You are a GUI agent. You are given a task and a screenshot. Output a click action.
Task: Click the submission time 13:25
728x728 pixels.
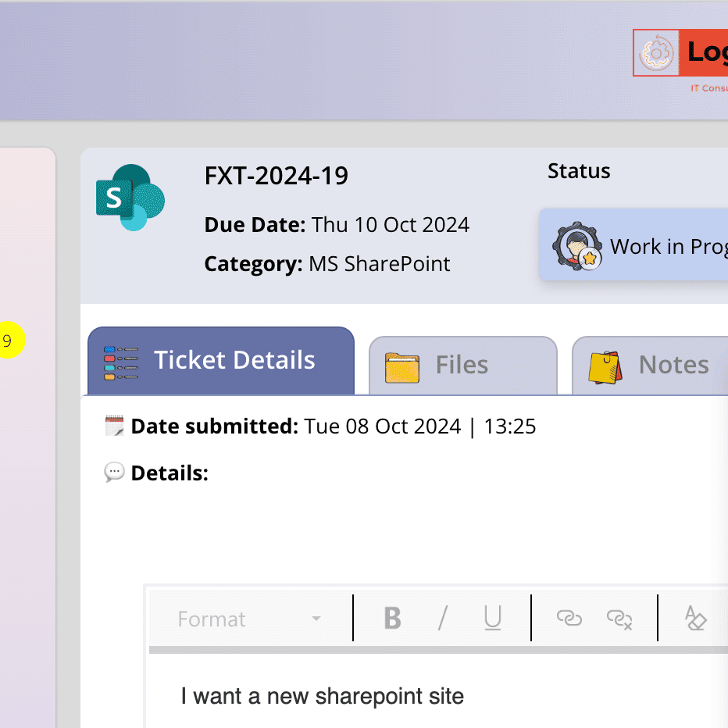click(x=510, y=426)
